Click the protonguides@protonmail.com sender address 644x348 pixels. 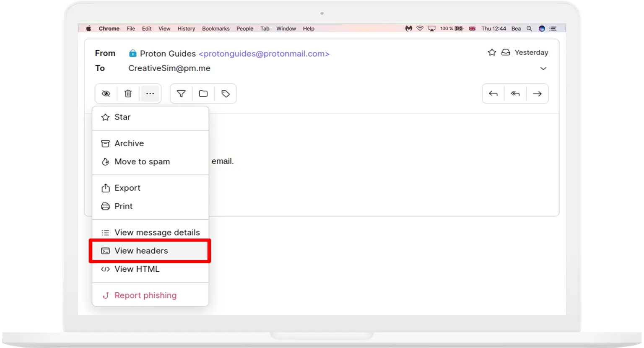[x=264, y=54]
